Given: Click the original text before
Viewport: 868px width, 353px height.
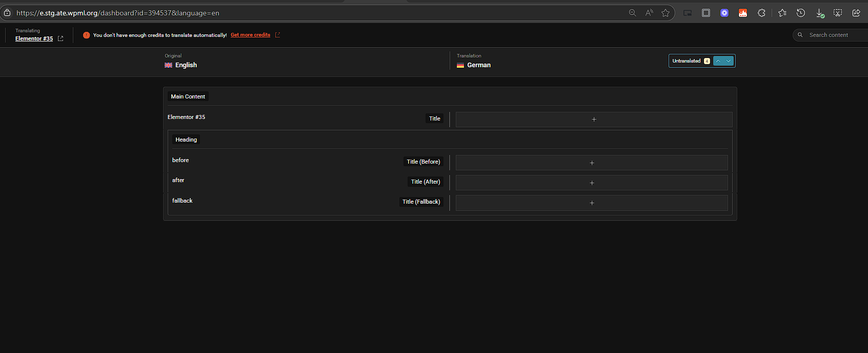Looking at the screenshot, I should click(180, 160).
